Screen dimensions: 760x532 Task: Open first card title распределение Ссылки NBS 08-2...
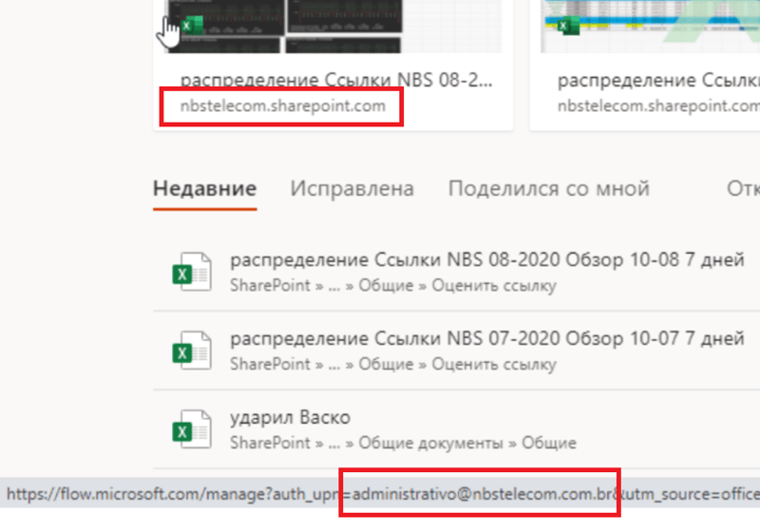(x=336, y=81)
